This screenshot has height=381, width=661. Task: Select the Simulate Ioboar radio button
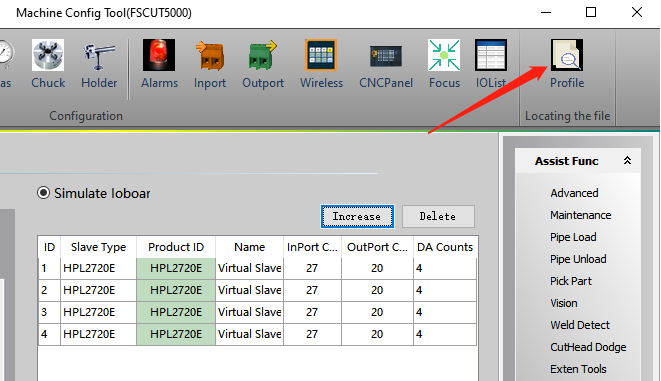[43, 193]
